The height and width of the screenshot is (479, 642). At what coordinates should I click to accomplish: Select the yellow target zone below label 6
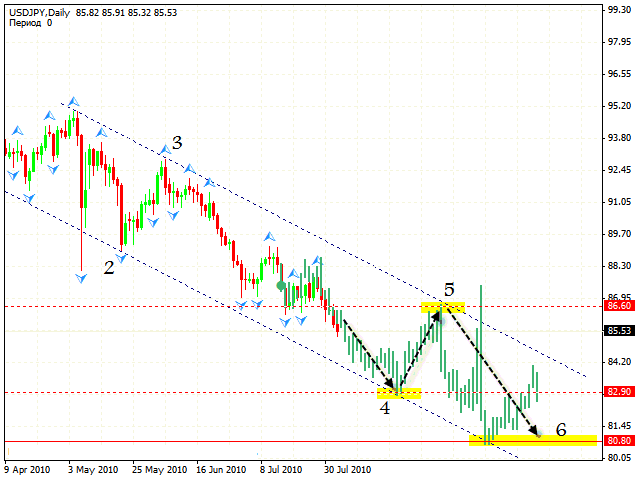(533, 440)
